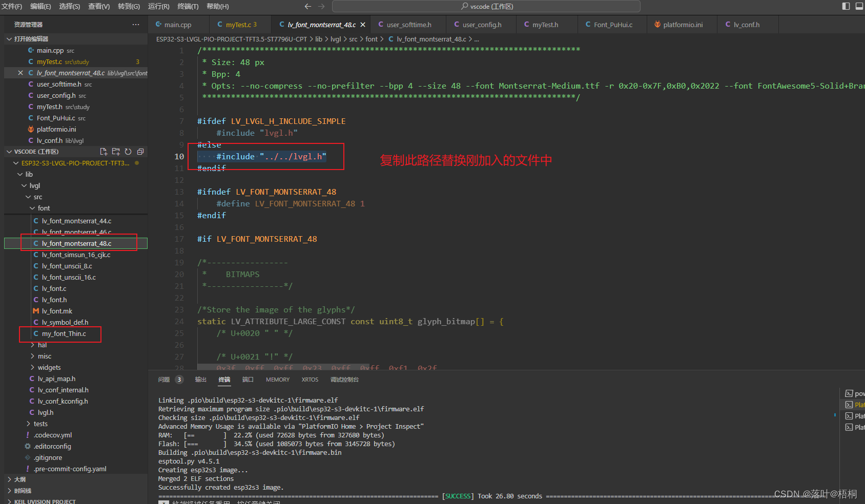
Task: Click the font segment in the breadcrumb path
Action: coord(372,39)
